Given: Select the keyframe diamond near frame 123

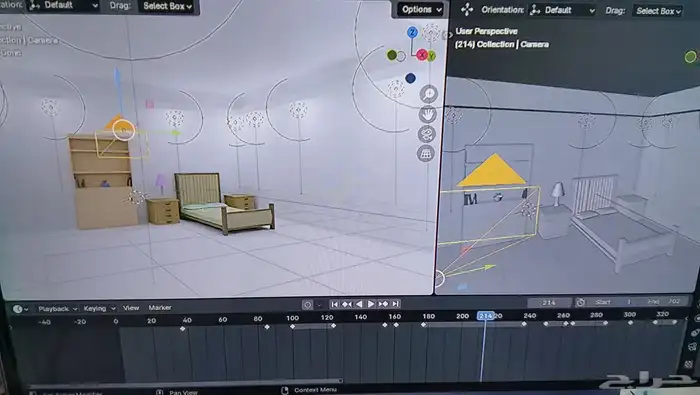Looking at the screenshot, I should 333,326.
